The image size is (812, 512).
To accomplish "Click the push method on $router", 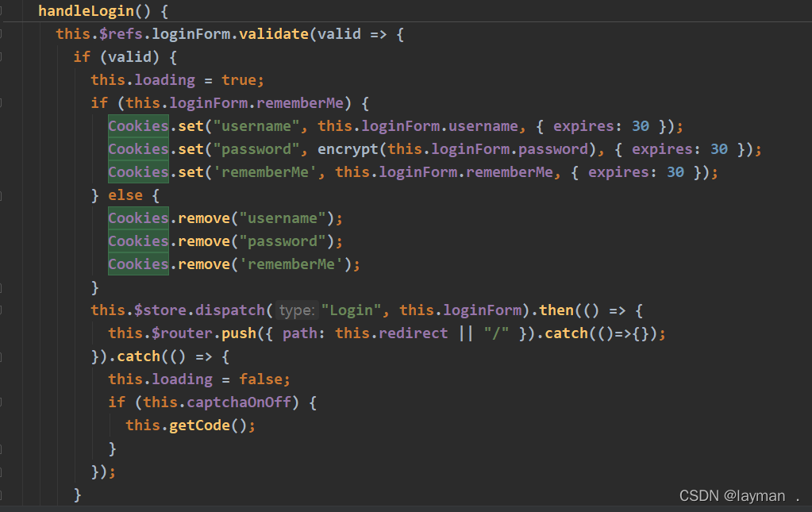I will pos(239,333).
